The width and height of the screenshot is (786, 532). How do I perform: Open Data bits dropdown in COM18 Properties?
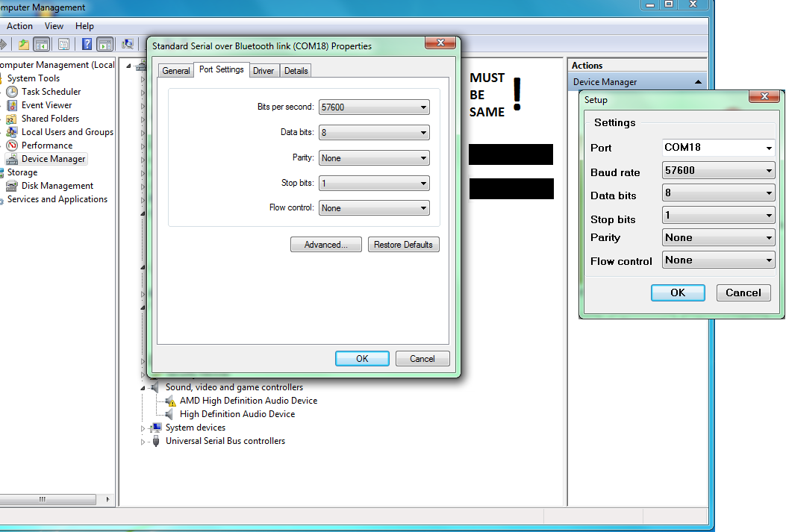(374, 133)
